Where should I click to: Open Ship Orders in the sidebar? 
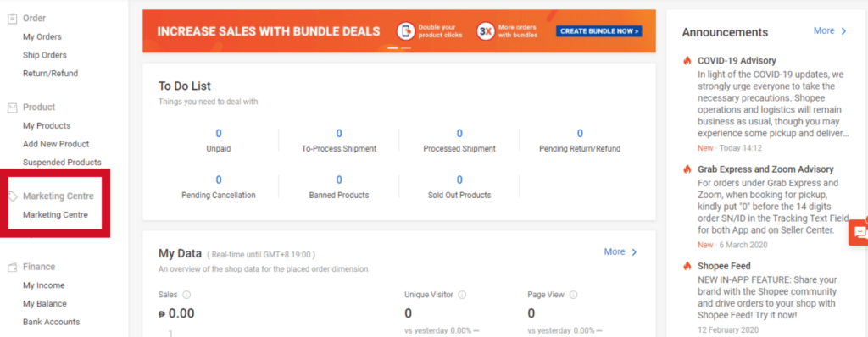coord(45,55)
